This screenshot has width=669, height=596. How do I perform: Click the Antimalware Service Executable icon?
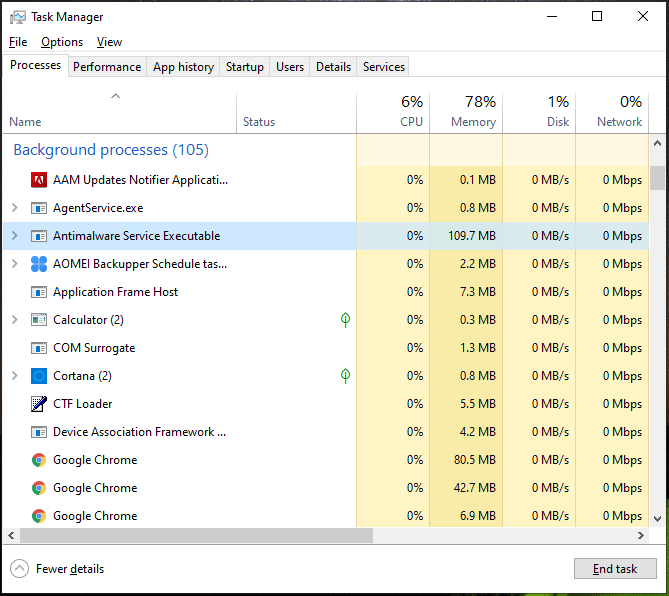(x=39, y=236)
